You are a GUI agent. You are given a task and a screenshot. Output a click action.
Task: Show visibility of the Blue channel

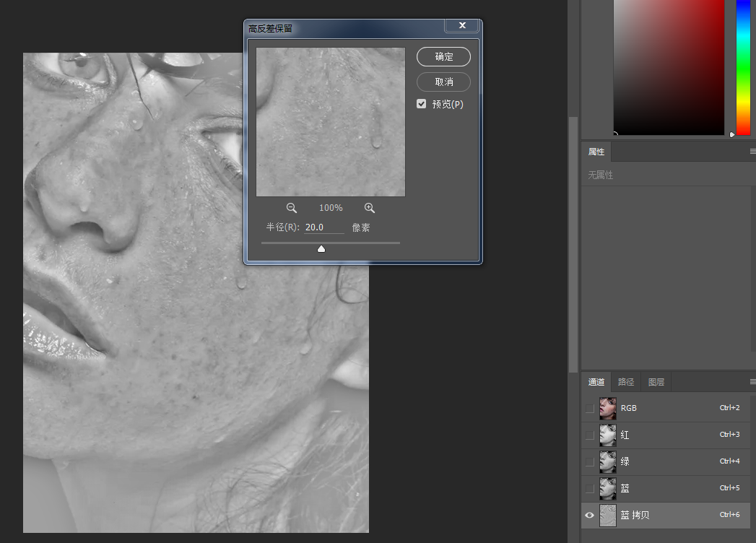pyautogui.click(x=589, y=489)
